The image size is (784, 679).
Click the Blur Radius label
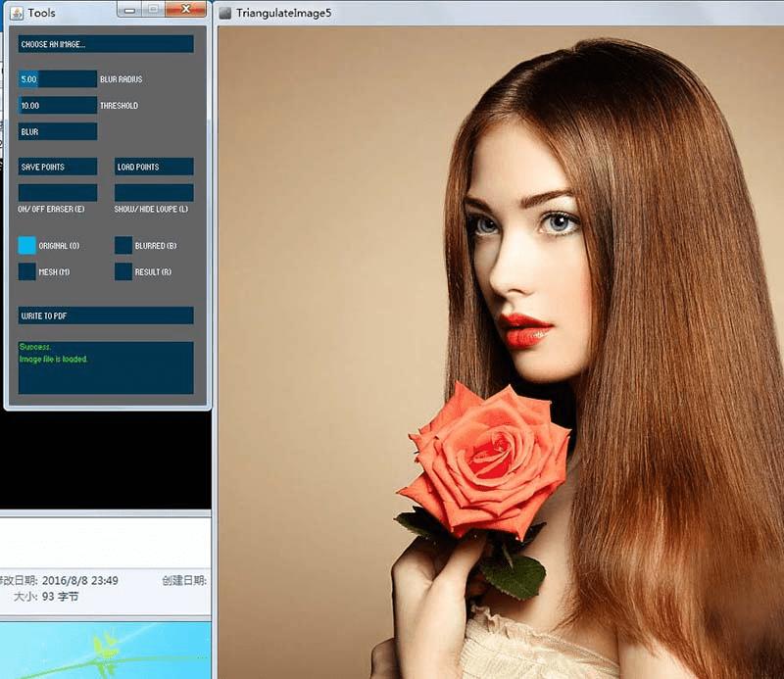coord(121,79)
